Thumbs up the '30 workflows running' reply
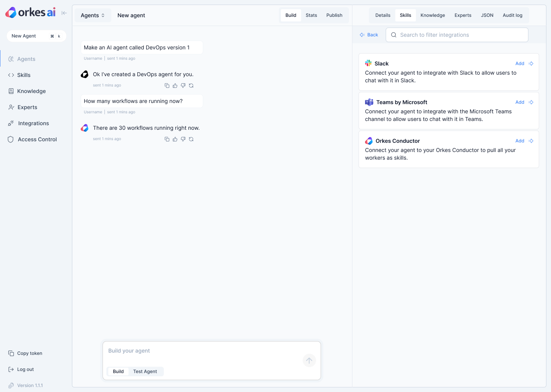The width and height of the screenshot is (551, 392). 175,139
